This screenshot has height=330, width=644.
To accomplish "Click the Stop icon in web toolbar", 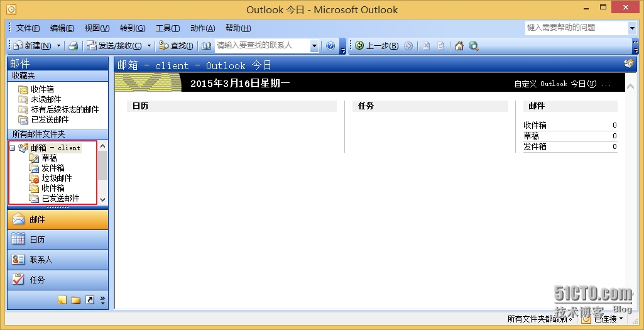I will point(426,46).
